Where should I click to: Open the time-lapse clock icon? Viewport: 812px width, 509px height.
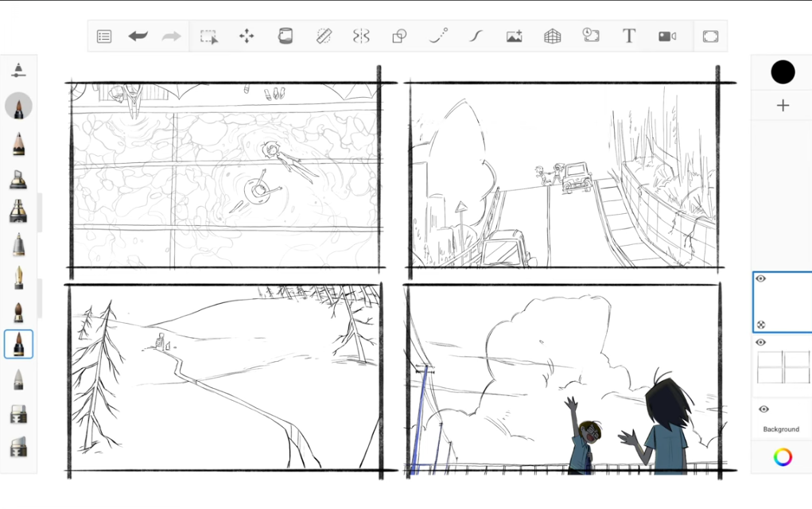(591, 35)
